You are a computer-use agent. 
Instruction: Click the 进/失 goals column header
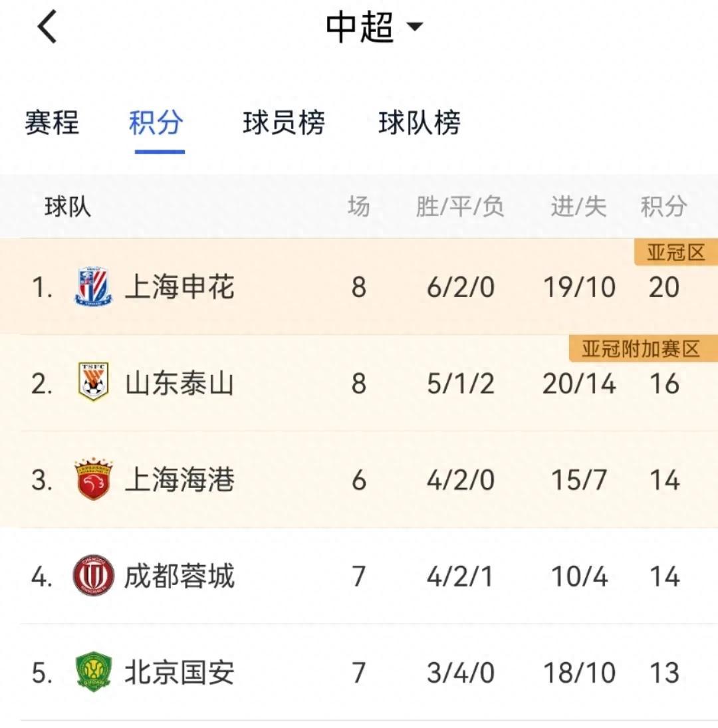click(580, 206)
